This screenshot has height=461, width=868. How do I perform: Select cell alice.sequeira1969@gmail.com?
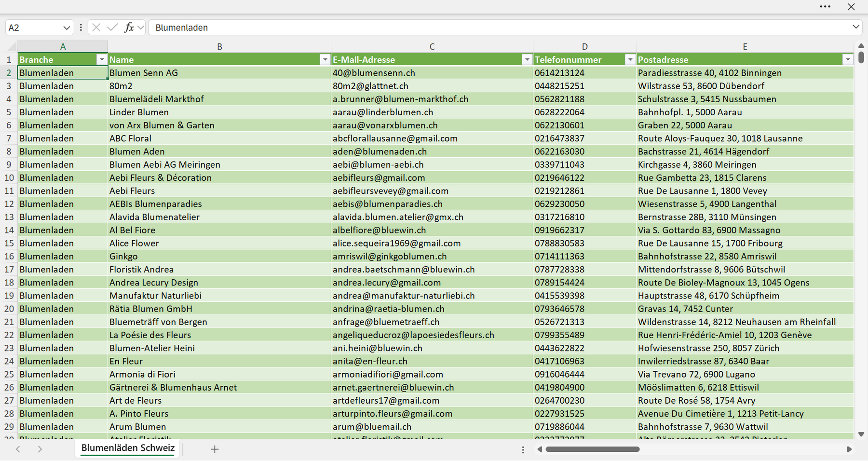click(432, 243)
